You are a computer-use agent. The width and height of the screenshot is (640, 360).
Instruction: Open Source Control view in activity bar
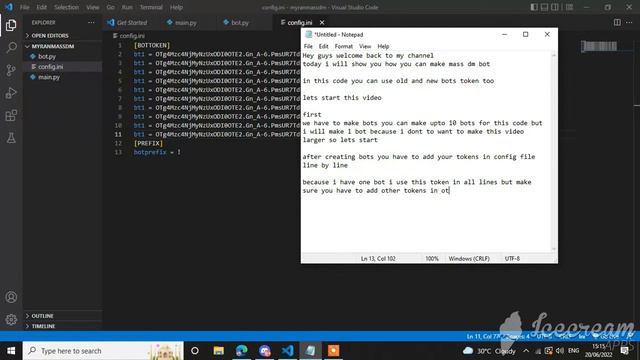11,70
